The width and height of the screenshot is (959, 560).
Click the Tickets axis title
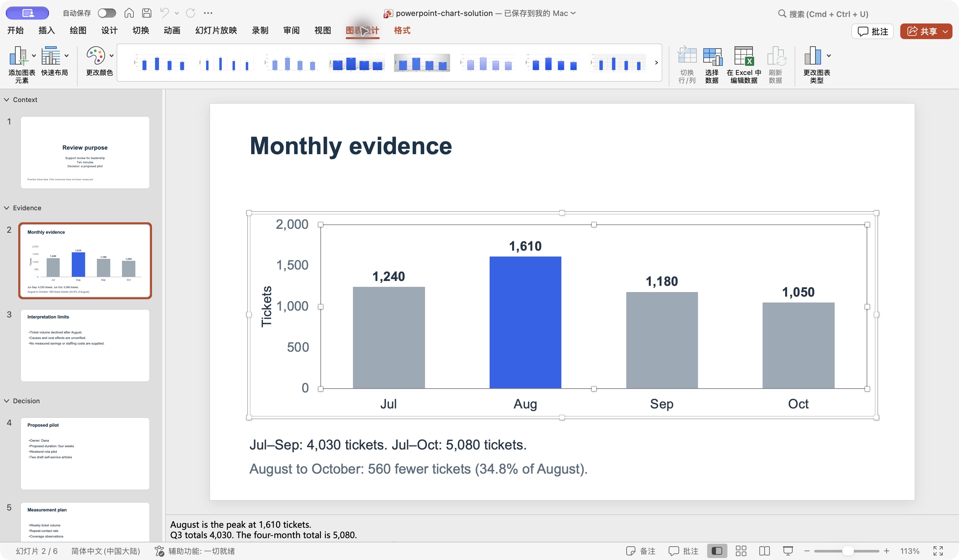point(266,306)
